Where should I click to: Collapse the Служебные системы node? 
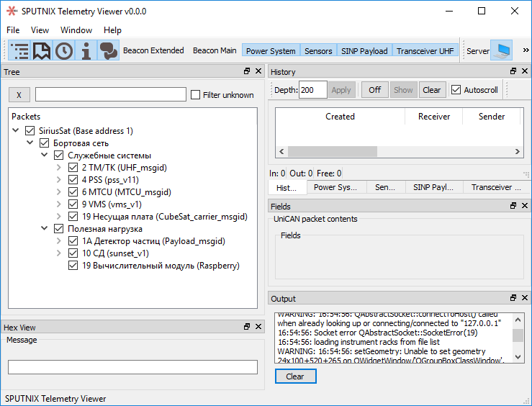(44, 155)
